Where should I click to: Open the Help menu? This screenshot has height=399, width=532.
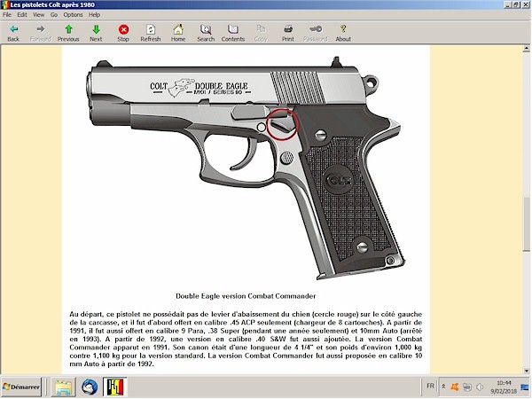(x=94, y=15)
